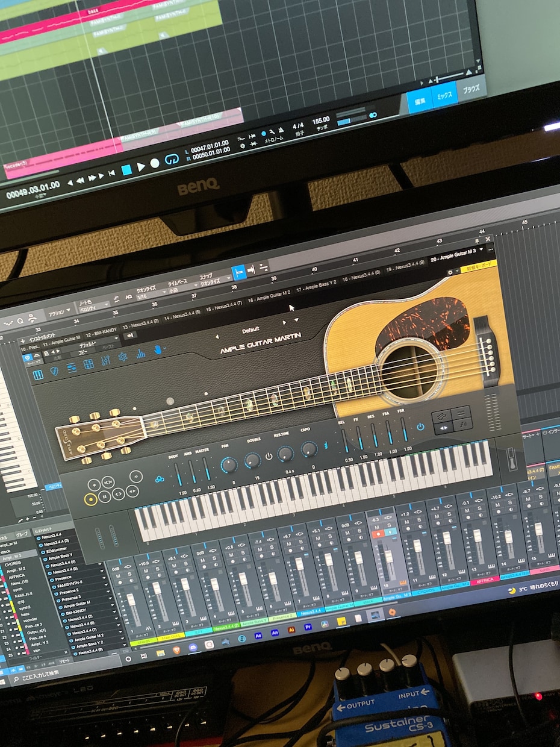Screen dimensions: 560x747
Task: Open the Ample Guitar EQ bars icon
Action: [140, 353]
